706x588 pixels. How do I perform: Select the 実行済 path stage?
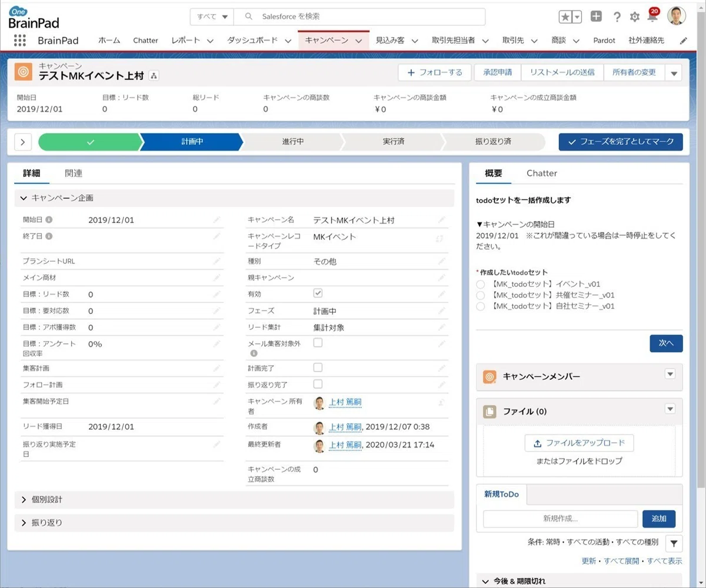click(392, 142)
